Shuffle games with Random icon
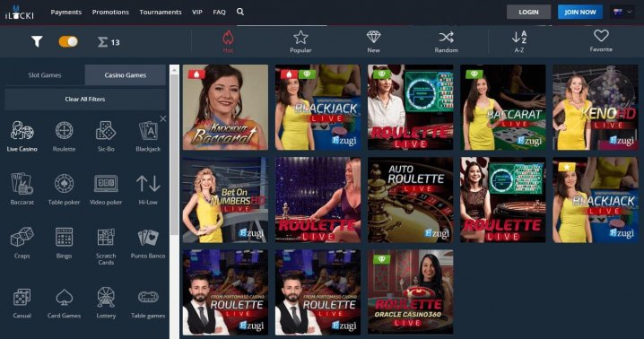Viewport: 644px width, 339px height. (446, 41)
